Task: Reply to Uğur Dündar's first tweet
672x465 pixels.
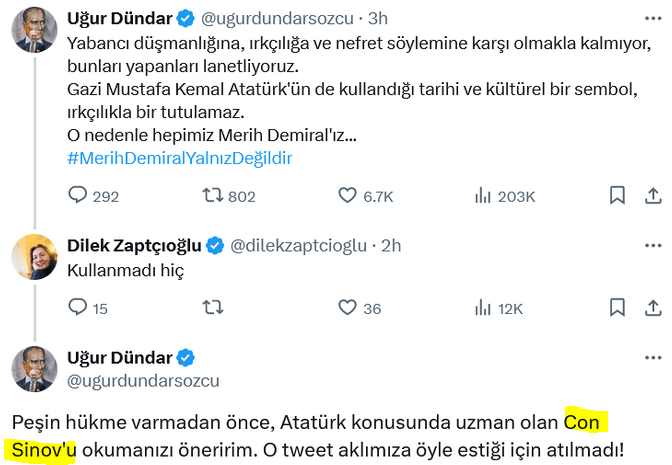Action: [79, 196]
